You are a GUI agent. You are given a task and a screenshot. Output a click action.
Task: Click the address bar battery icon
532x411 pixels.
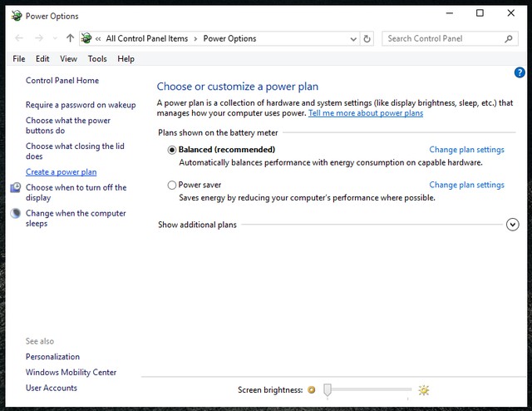(86, 38)
